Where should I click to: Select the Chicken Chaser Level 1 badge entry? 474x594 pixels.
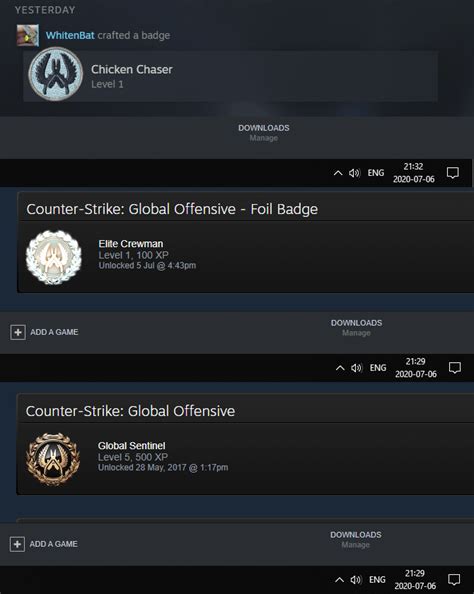pyautogui.click(x=230, y=76)
